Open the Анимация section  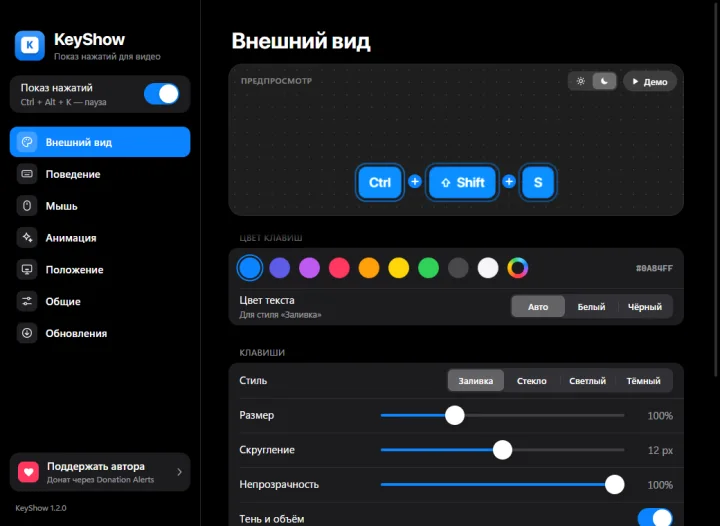100,237
